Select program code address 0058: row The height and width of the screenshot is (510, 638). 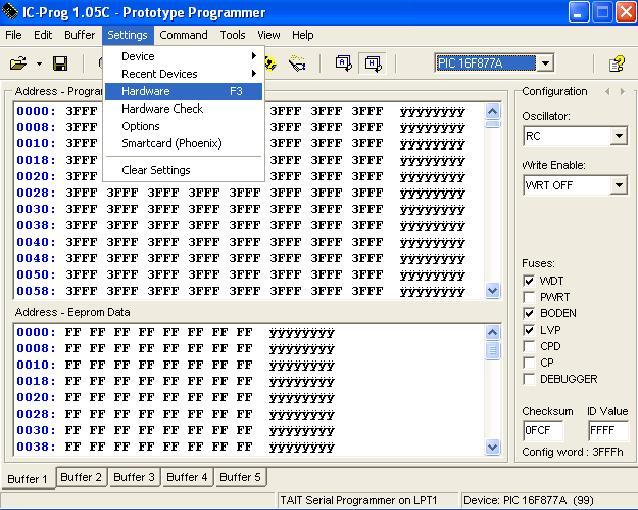pyautogui.click(x=240, y=291)
